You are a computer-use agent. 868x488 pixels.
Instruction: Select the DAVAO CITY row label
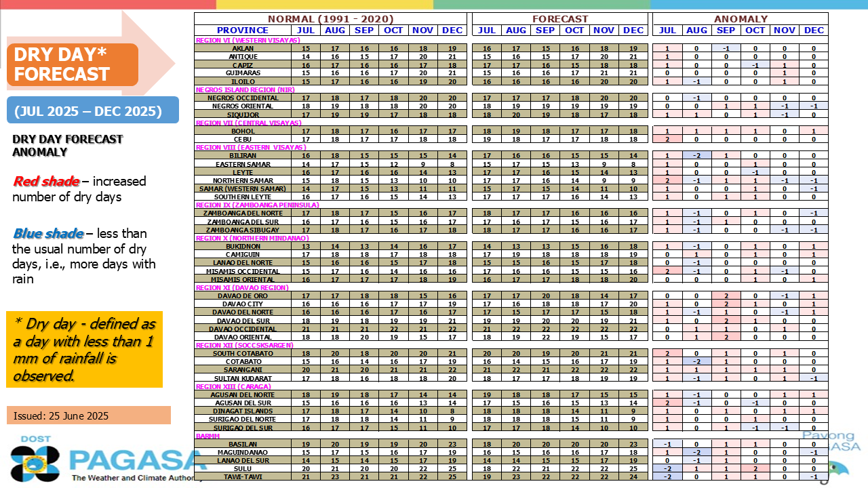[x=243, y=304]
